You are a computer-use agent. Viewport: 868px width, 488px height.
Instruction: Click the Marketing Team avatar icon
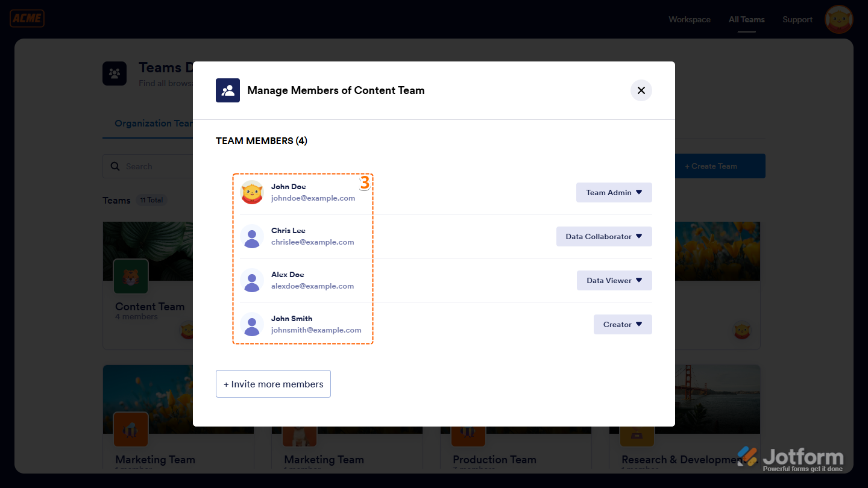(x=130, y=429)
